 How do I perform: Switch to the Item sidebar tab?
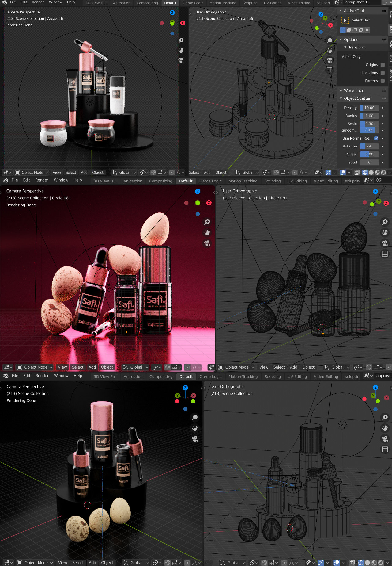(x=390, y=15)
